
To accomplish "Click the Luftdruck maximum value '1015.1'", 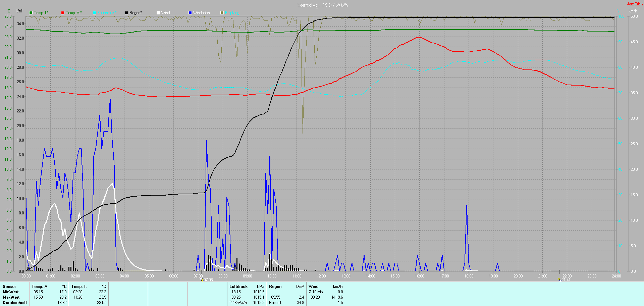I will 259,297.
